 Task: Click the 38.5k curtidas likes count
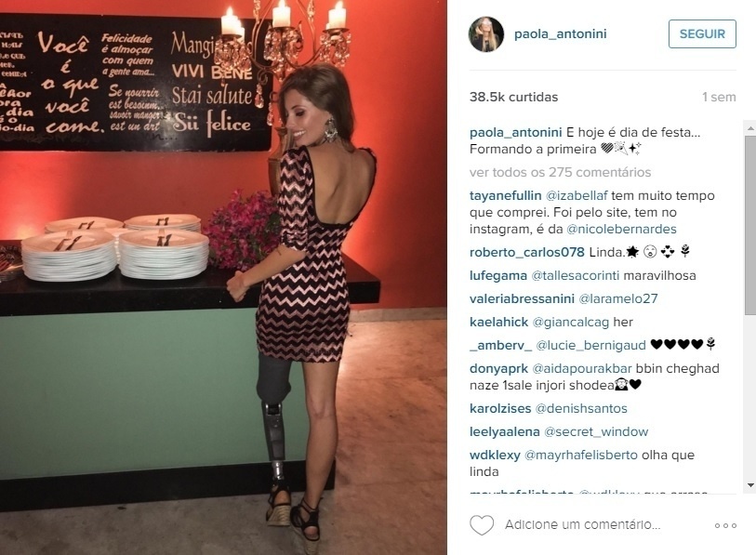click(x=513, y=97)
